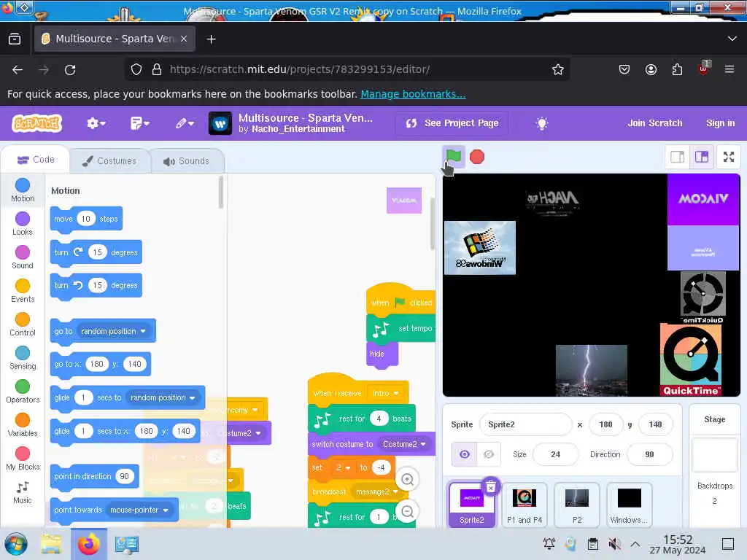Image resolution: width=747 pixels, height=560 pixels.
Task: Switch to the Sounds tab
Action: [x=187, y=161]
